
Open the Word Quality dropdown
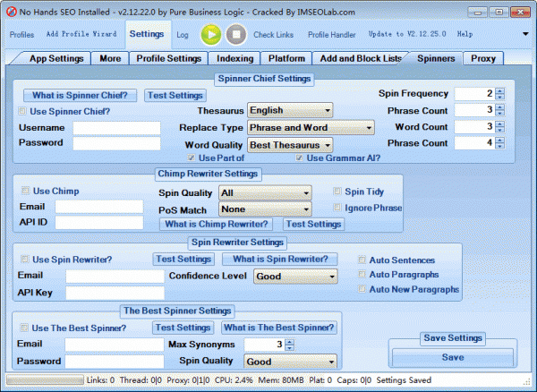pos(290,145)
